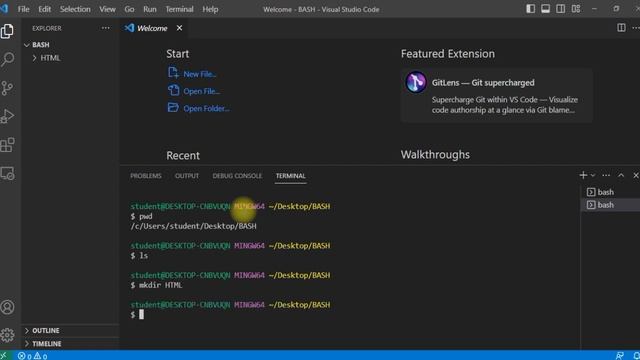
Task: Click the Open Folder link
Action: [206, 108]
